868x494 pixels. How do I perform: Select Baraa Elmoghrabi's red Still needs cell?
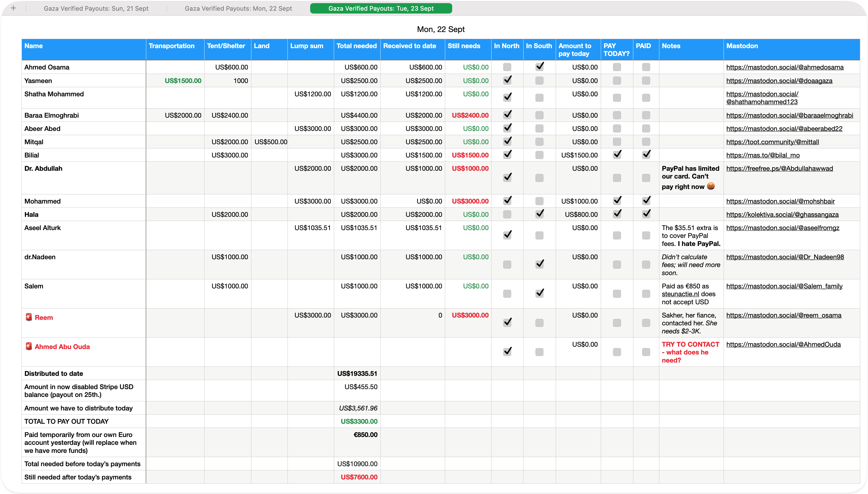tap(470, 115)
